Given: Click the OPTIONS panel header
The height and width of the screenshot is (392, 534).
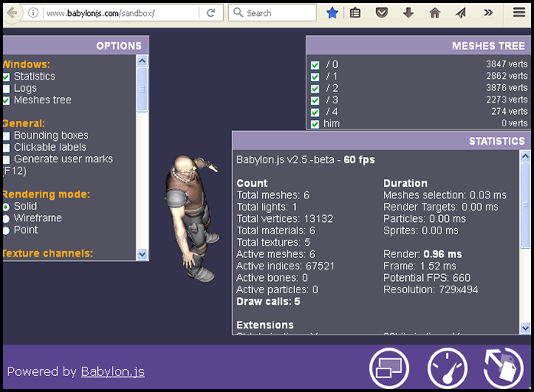Looking at the screenshot, I should pyautogui.click(x=76, y=46).
